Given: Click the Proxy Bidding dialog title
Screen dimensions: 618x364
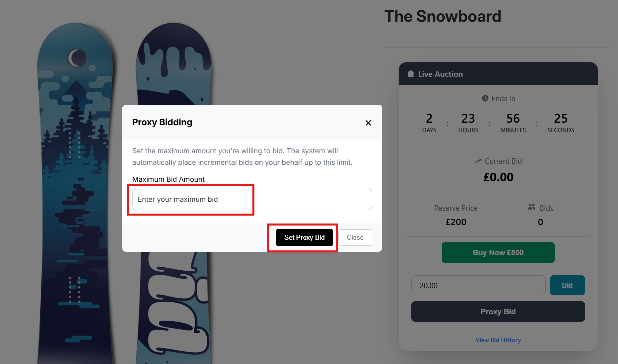Looking at the screenshot, I should coord(162,122).
